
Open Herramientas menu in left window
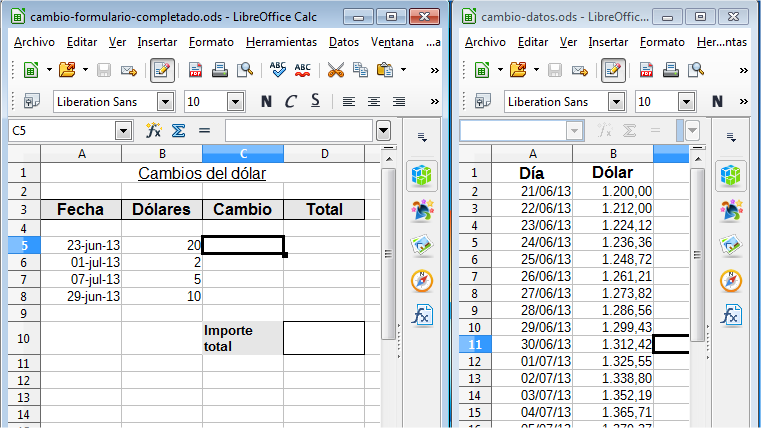point(281,42)
